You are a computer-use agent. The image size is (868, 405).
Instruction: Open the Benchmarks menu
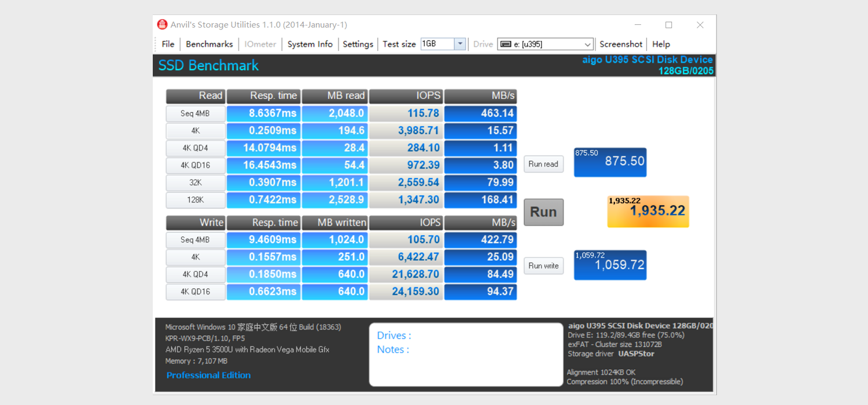pyautogui.click(x=209, y=44)
